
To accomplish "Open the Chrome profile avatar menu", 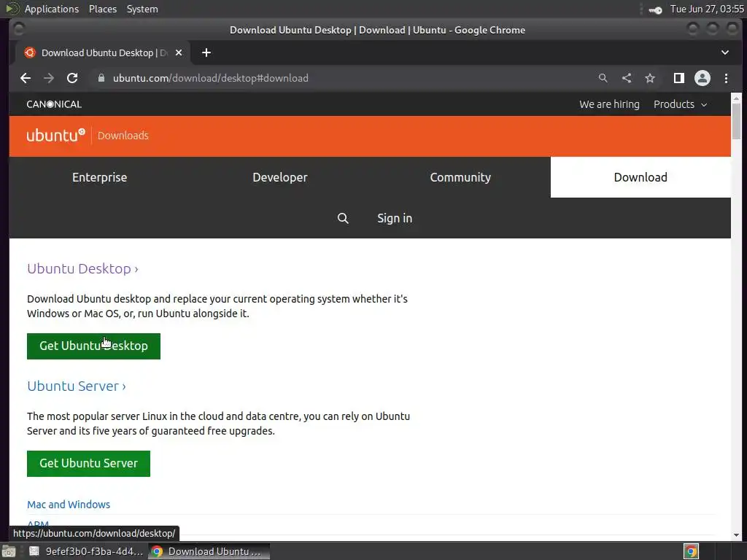I will point(703,78).
